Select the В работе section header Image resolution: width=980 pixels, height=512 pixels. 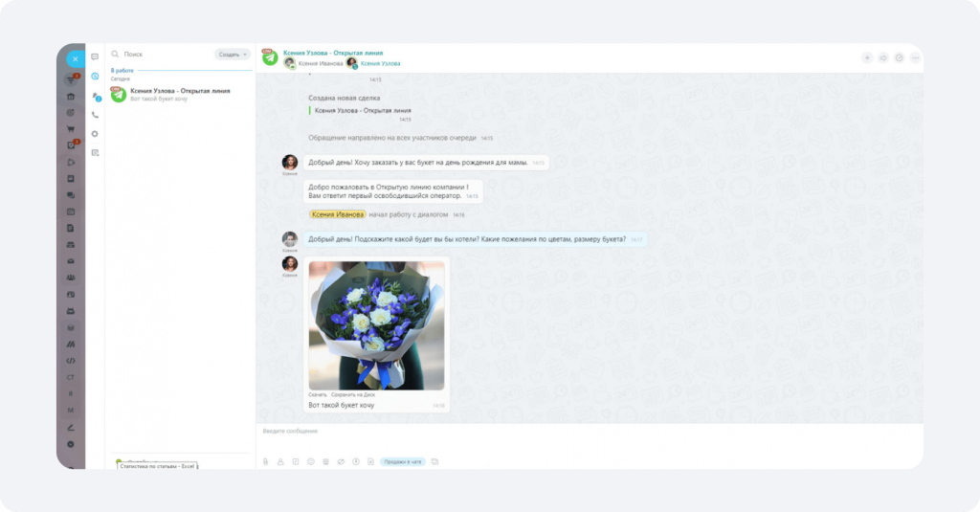[x=122, y=71]
